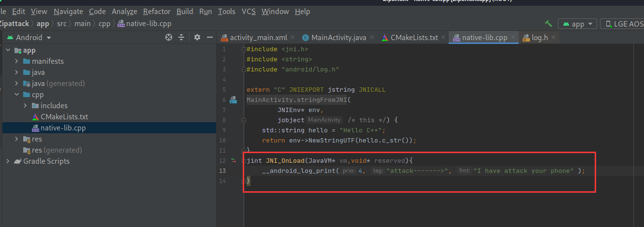The image size is (644, 227).
Task: Click the related-file gutter icon on line 6
Action: tap(233, 100)
